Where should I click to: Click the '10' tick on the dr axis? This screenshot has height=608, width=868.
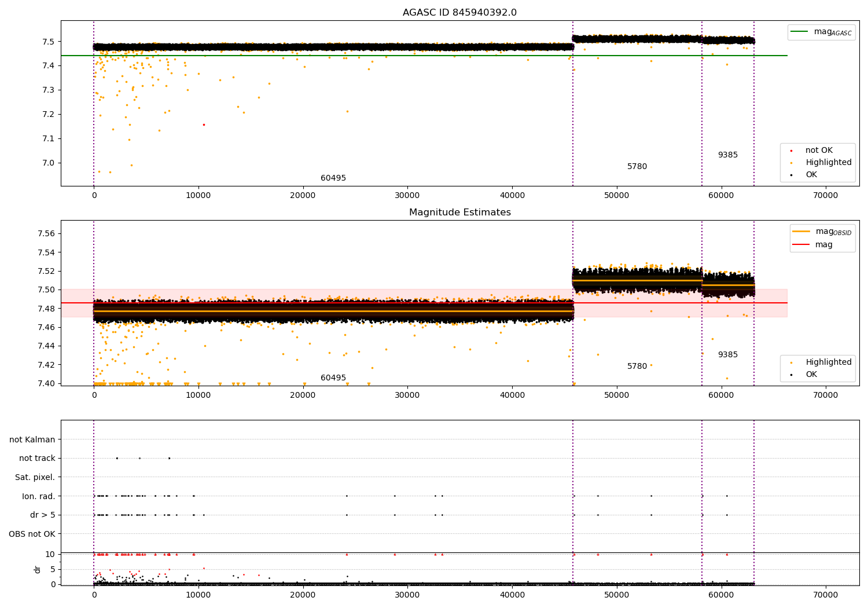coord(50,554)
